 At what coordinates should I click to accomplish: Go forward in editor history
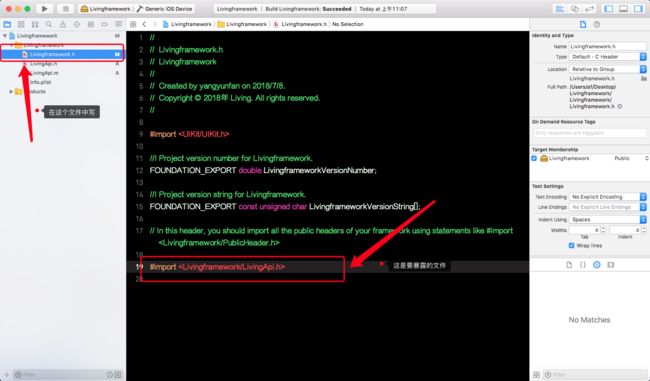[x=155, y=24]
